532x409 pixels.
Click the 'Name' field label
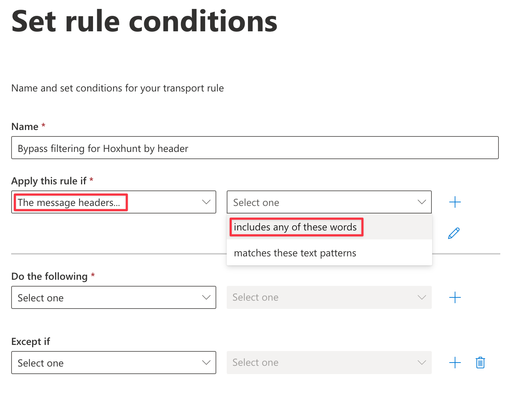(25, 126)
